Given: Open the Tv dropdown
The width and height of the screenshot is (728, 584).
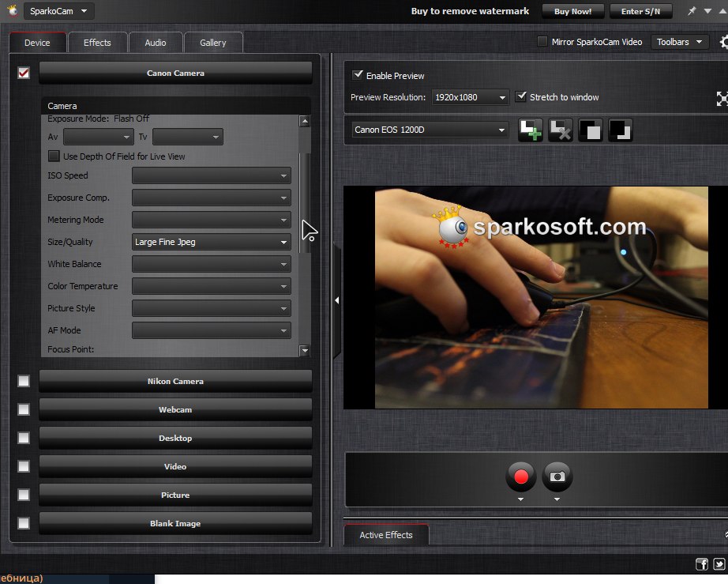Looking at the screenshot, I should (x=188, y=137).
